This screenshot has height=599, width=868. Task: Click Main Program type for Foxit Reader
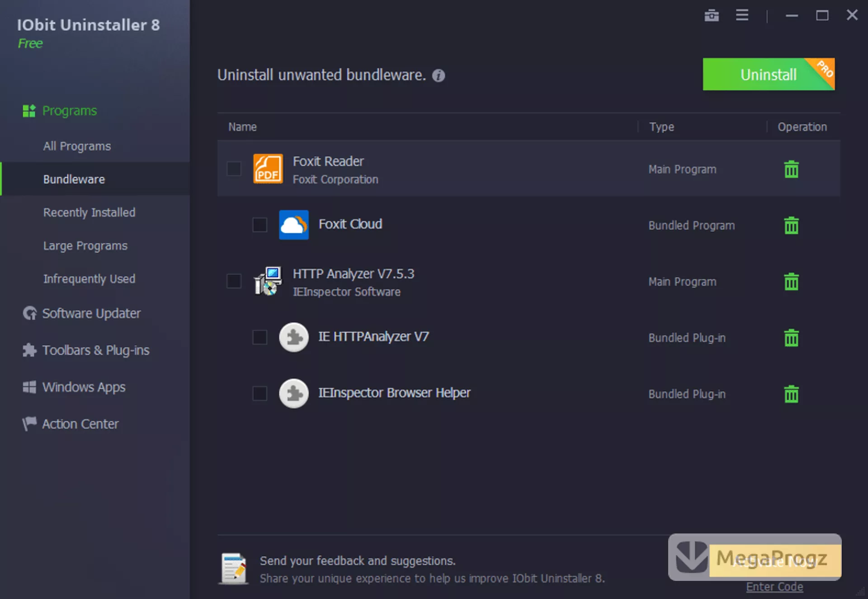pos(683,170)
